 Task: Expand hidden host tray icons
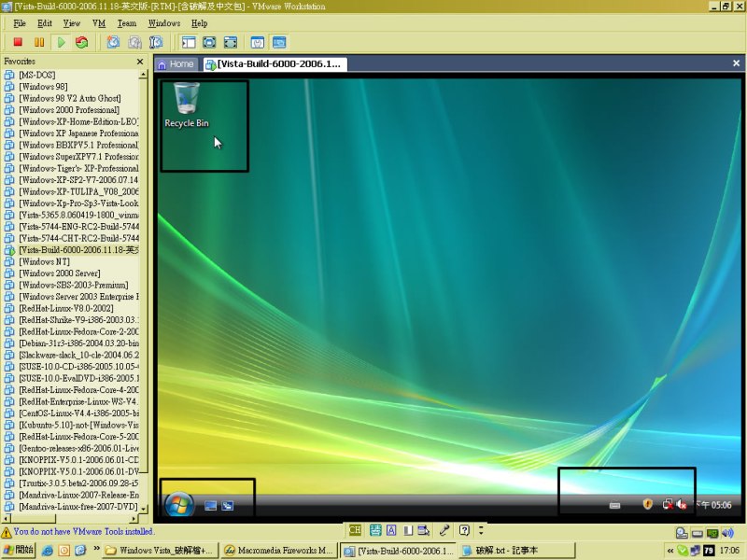670,551
